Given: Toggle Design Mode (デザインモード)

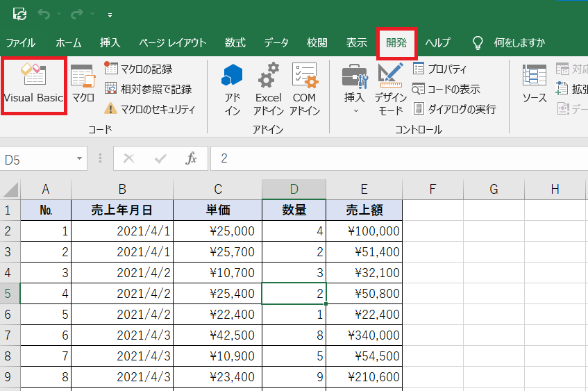Looking at the screenshot, I should (390, 90).
